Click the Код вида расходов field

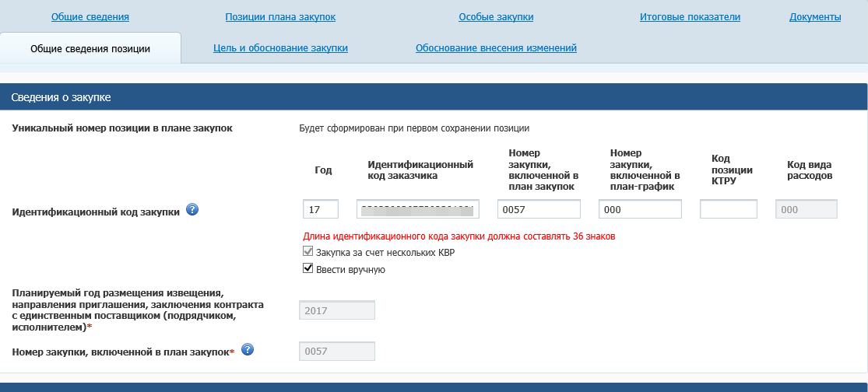(806, 209)
